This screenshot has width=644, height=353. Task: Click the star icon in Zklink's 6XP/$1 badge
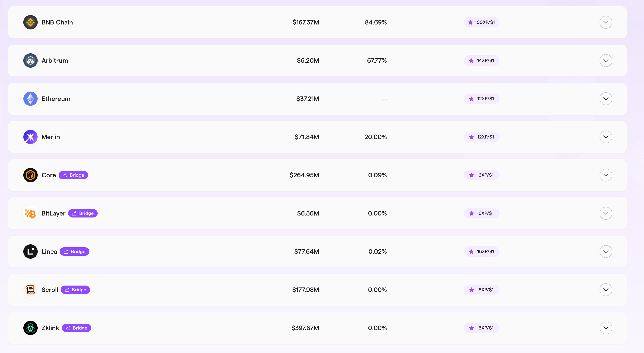(472, 328)
